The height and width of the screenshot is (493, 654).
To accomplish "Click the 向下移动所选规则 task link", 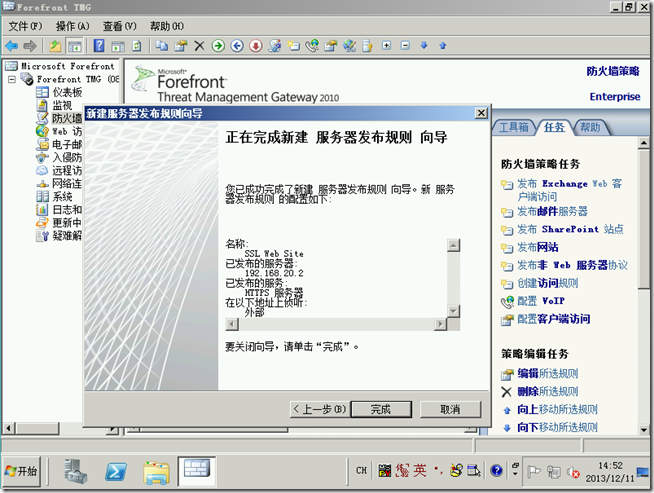I will click(557, 427).
